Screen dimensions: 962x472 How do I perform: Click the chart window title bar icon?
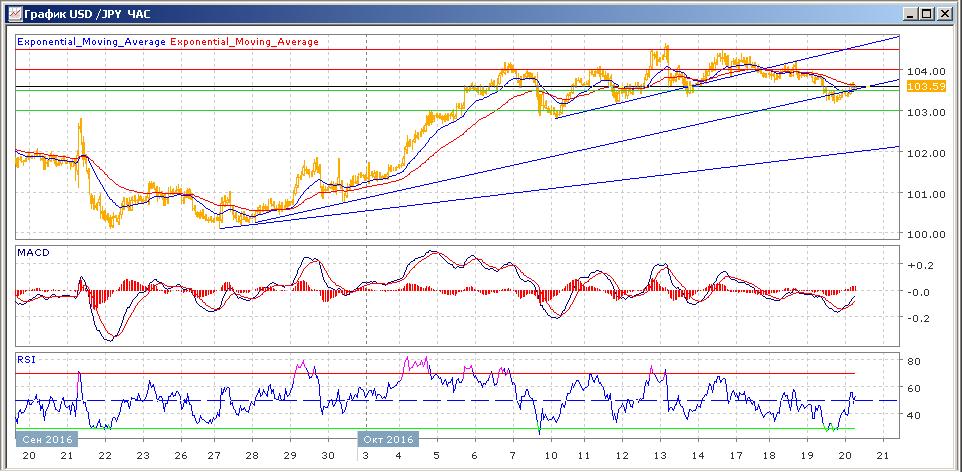tap(14, 13)
